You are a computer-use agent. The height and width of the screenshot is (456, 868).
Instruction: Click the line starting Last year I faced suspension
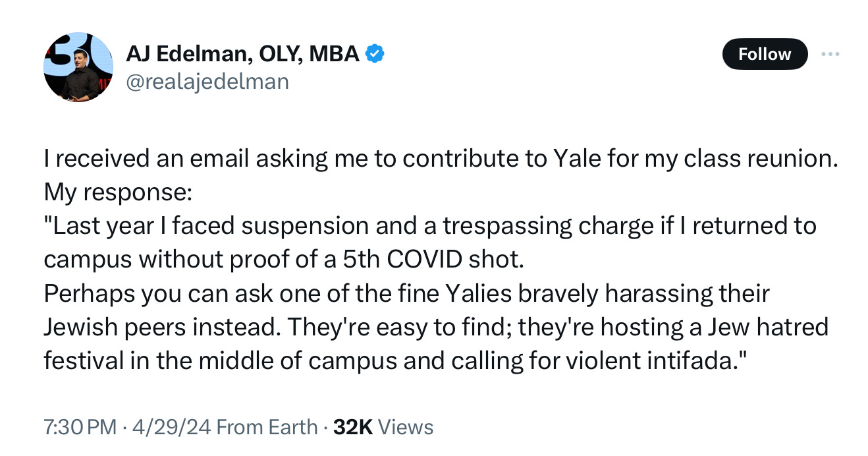click(430, 226)
